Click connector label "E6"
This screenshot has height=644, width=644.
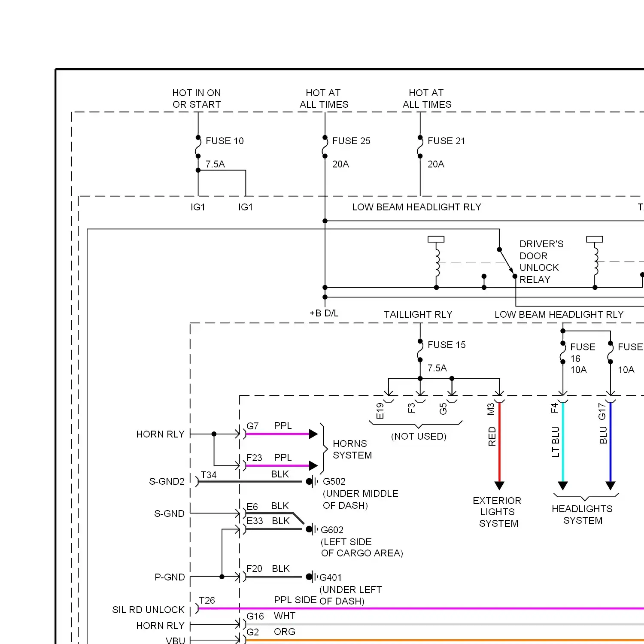(x=252, y=507)
